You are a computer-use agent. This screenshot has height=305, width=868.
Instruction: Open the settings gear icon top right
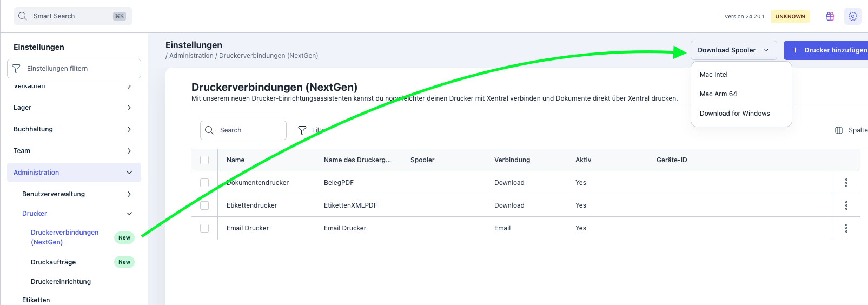pyautogui.click(x=853, y=16)
